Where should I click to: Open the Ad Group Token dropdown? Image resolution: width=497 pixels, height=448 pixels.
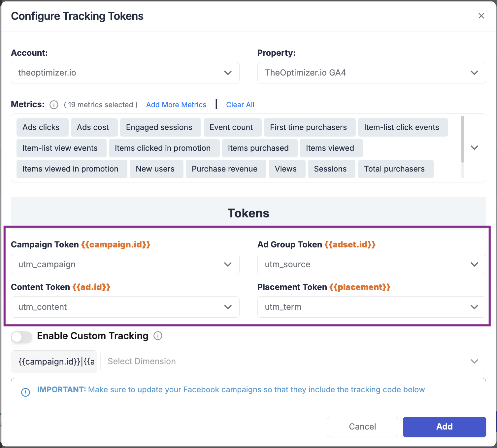371,264
